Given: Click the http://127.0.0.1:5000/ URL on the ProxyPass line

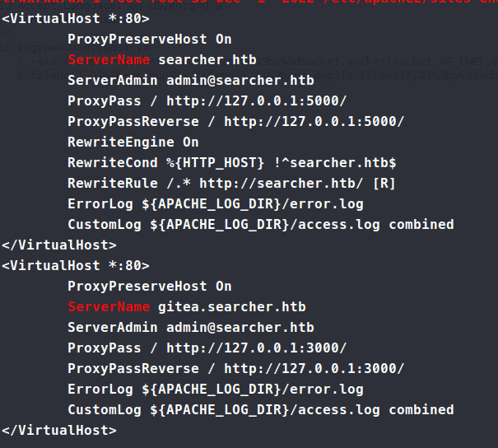Looking at the screenshot, I should [256, 100].
